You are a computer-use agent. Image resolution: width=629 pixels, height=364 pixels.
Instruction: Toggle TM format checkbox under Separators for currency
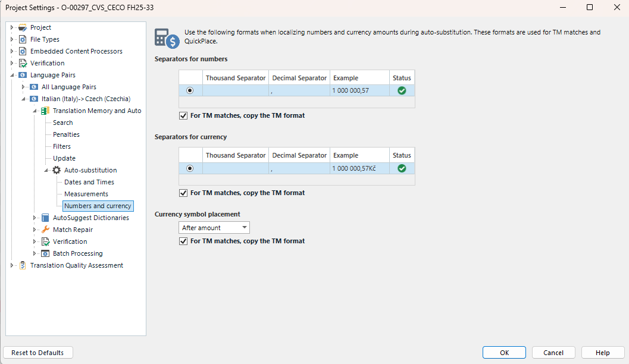pyautogui.click(x=183, y=193)
